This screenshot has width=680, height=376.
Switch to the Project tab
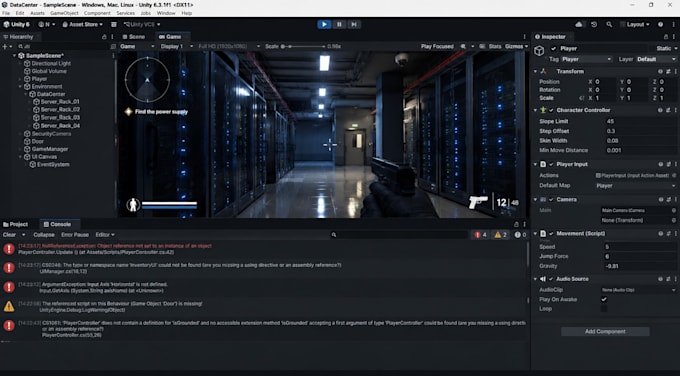[x=16, y=224]
